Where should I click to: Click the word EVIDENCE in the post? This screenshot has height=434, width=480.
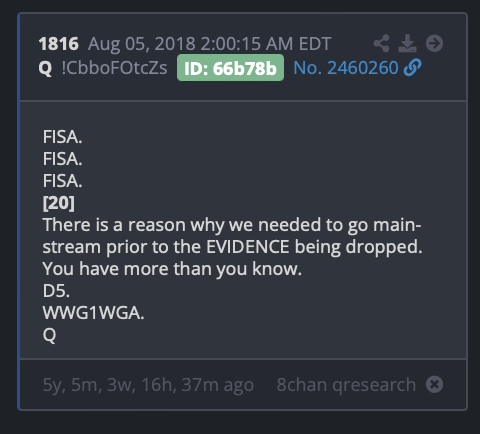[248, 247]
